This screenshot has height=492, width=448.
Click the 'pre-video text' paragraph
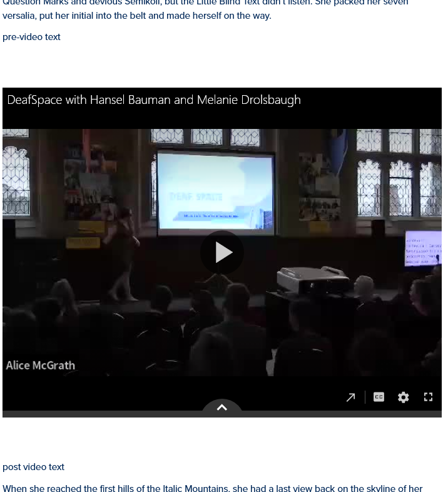(31, 37)
